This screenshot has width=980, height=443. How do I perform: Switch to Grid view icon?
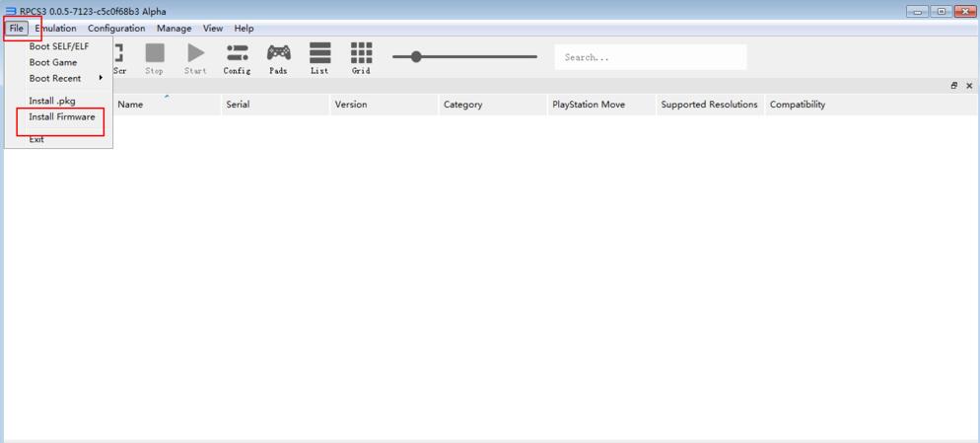[361, 59]
